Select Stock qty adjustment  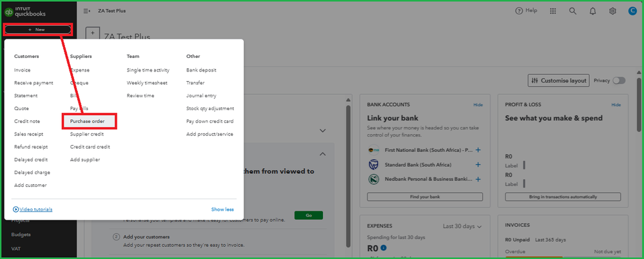(x=210, y=108)
